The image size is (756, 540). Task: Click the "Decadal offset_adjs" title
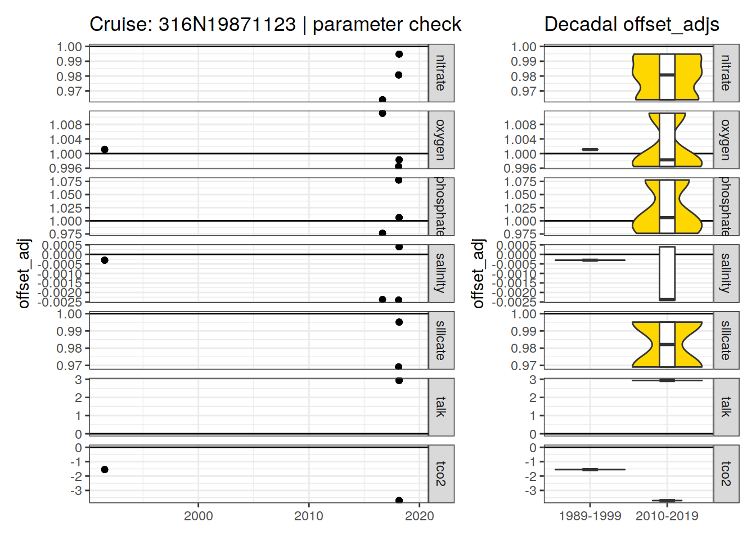coord(631,24)
